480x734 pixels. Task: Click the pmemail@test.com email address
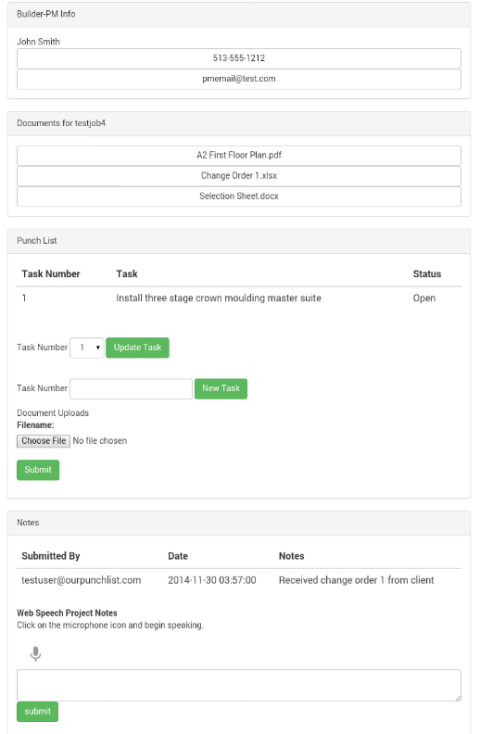point(239,79)
